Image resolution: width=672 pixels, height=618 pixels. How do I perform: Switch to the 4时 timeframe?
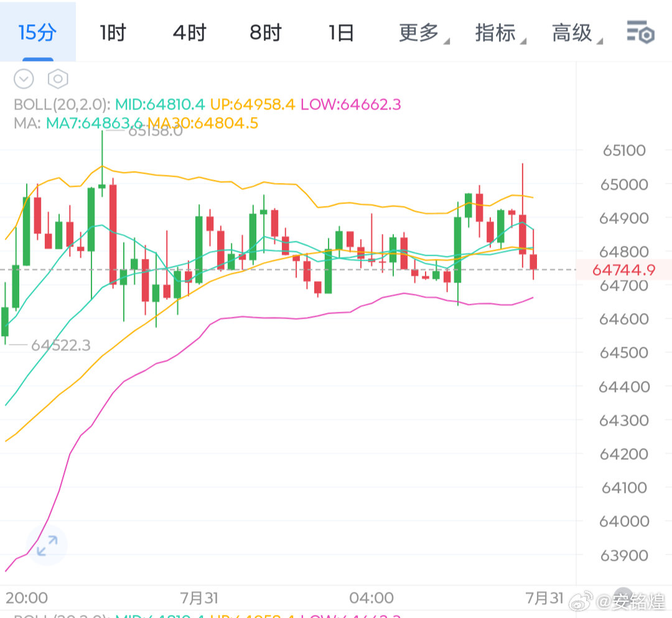[x=189, y=33]
